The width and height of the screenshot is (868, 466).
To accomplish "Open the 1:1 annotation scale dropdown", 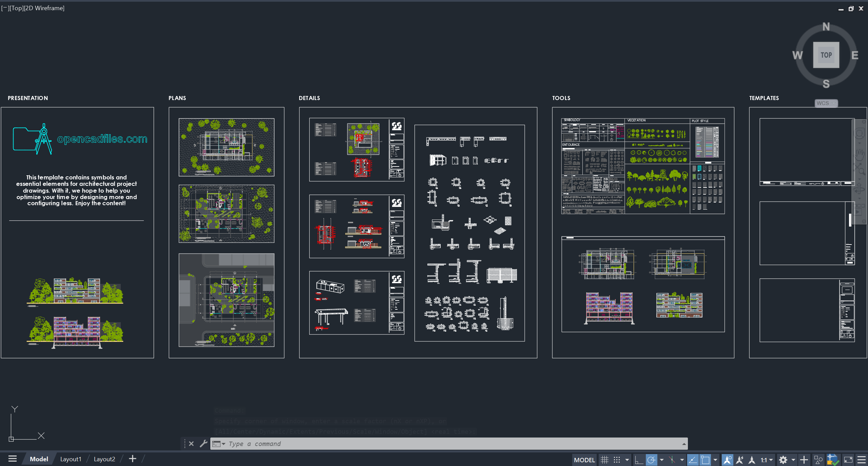I will tap(767, 460).
